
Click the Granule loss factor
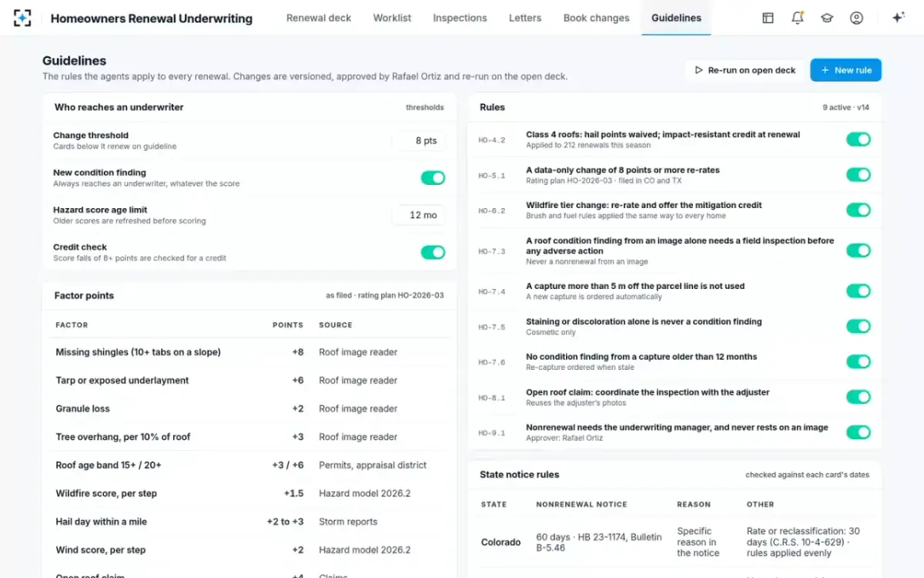[249, 408]
